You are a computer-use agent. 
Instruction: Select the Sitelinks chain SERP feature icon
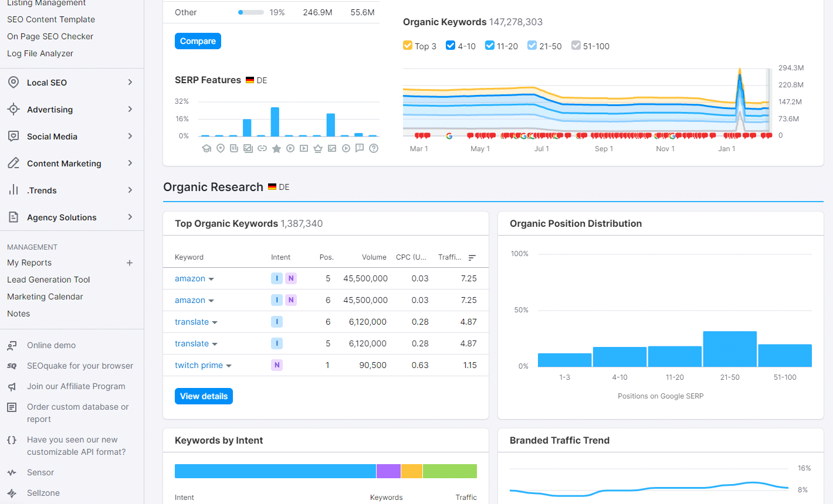(262, 149)
